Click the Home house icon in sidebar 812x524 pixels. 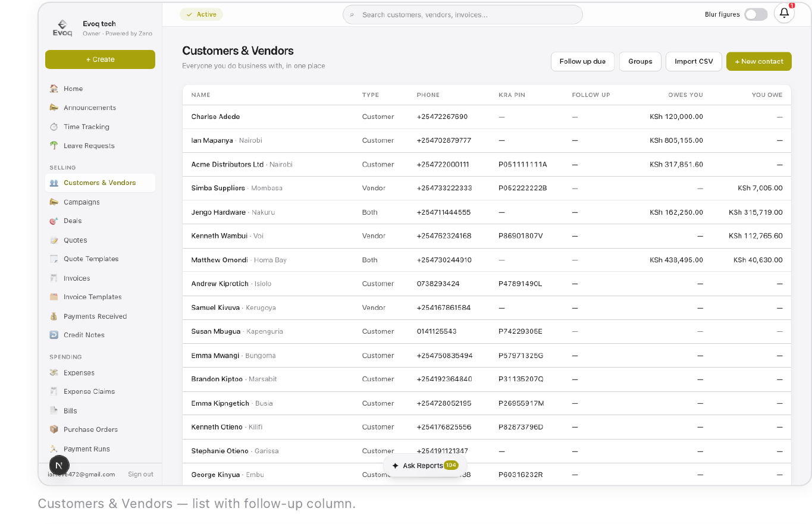pyautogui.click(x=54, y=89)
